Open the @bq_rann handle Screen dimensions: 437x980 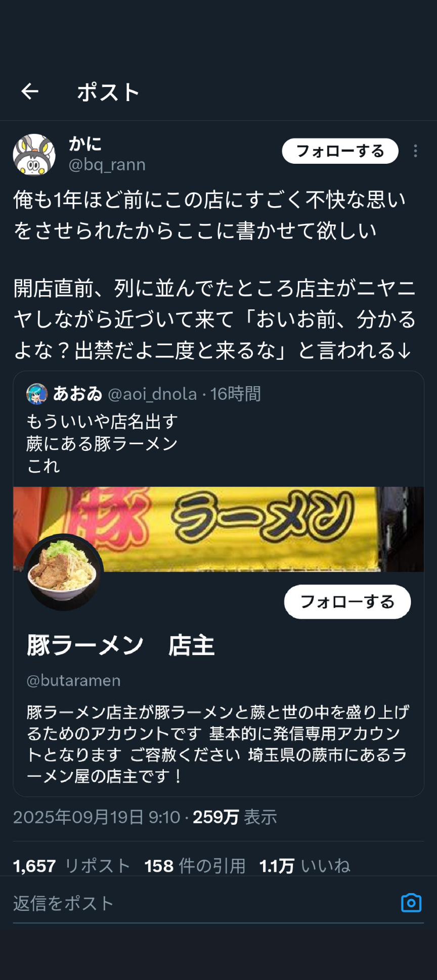tap(107, 165)
